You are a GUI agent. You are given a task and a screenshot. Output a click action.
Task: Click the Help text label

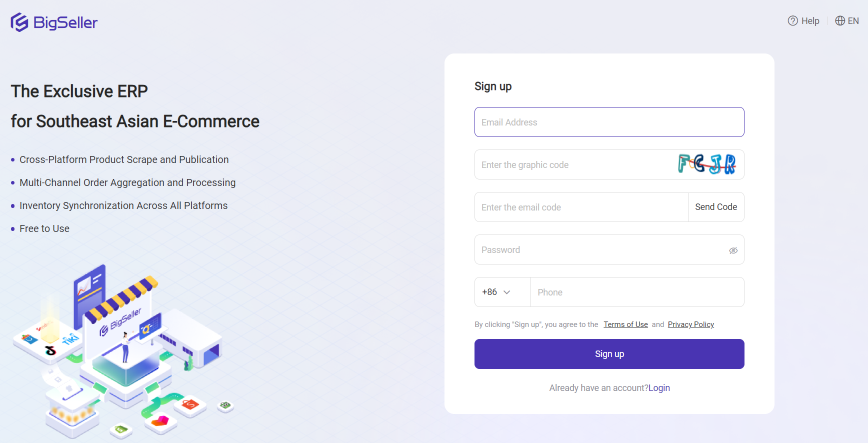pyautogui.click(x=809, y=20)
